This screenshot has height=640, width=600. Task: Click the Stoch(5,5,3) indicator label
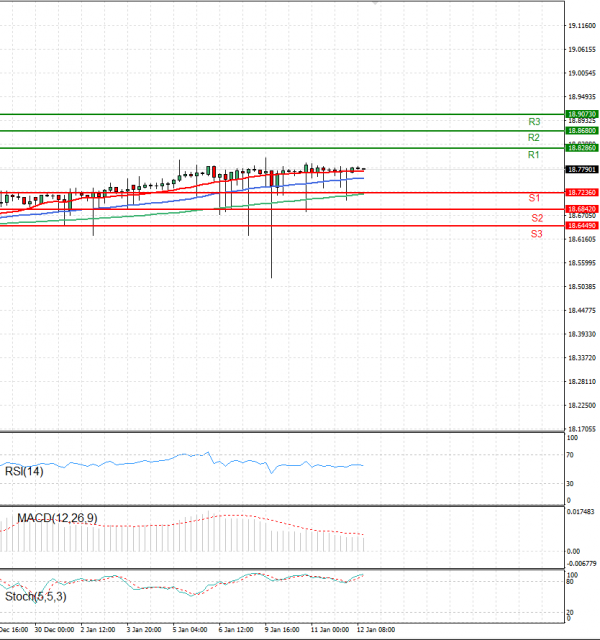tap(36, 597)
